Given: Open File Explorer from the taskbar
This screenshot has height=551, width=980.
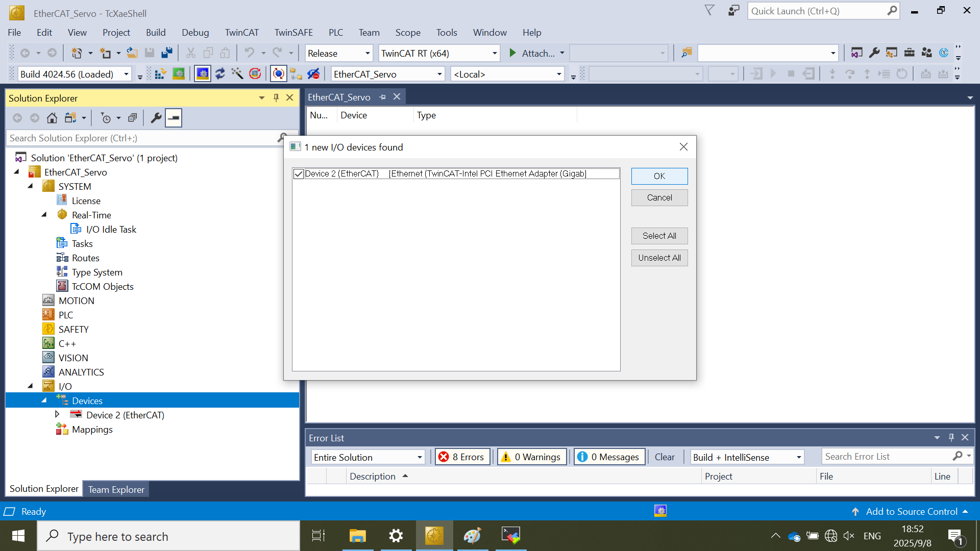Looking at the screenshot, I should (x=357, y=536).
